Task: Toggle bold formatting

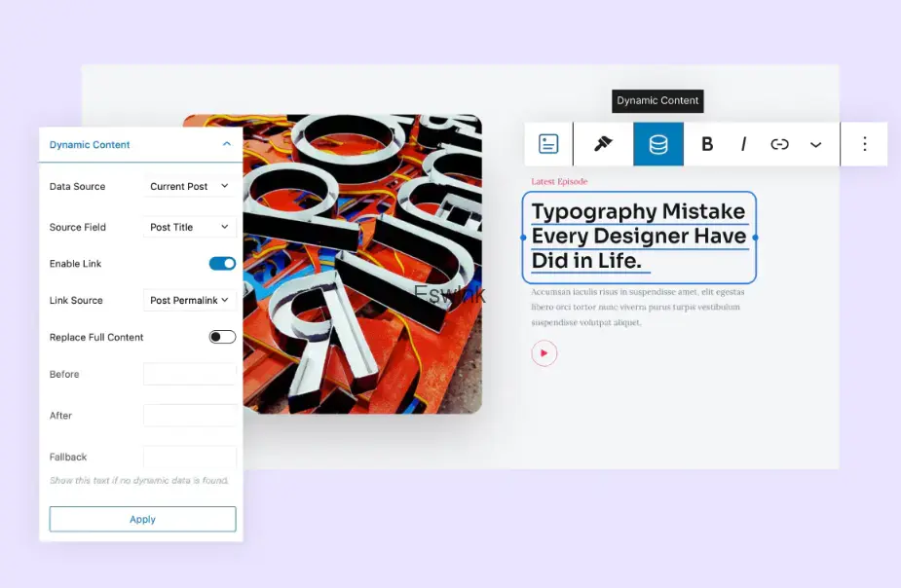Action: 707,144
